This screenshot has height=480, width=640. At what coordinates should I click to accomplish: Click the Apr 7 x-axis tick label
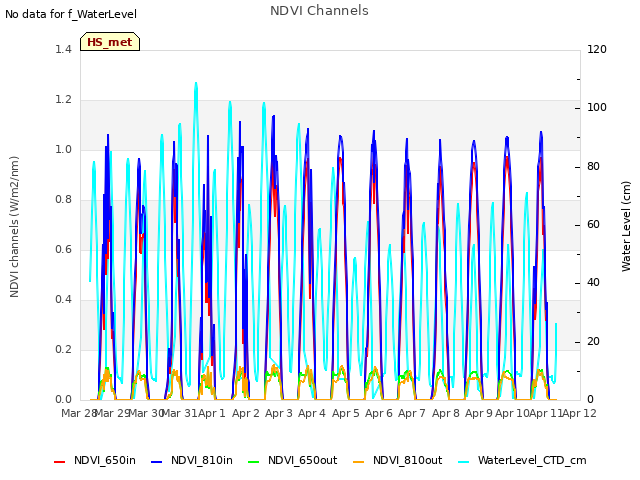pyautogui.click(x=412, y=413)
